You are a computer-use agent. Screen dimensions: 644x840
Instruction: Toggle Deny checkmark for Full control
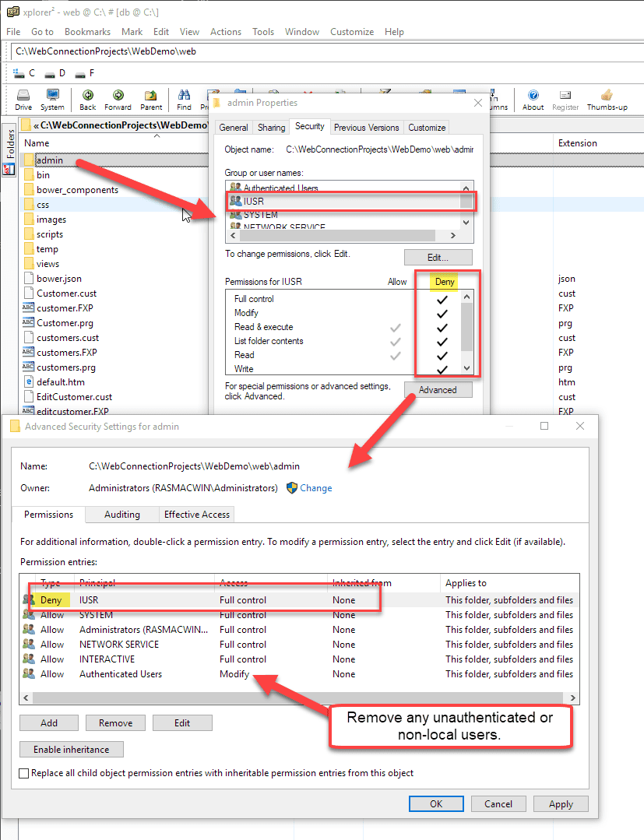442,300
